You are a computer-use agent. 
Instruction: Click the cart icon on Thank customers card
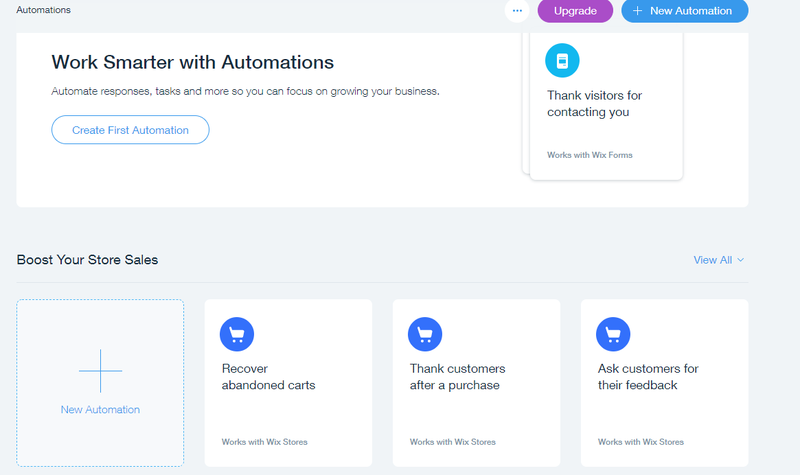click(425, 334)
